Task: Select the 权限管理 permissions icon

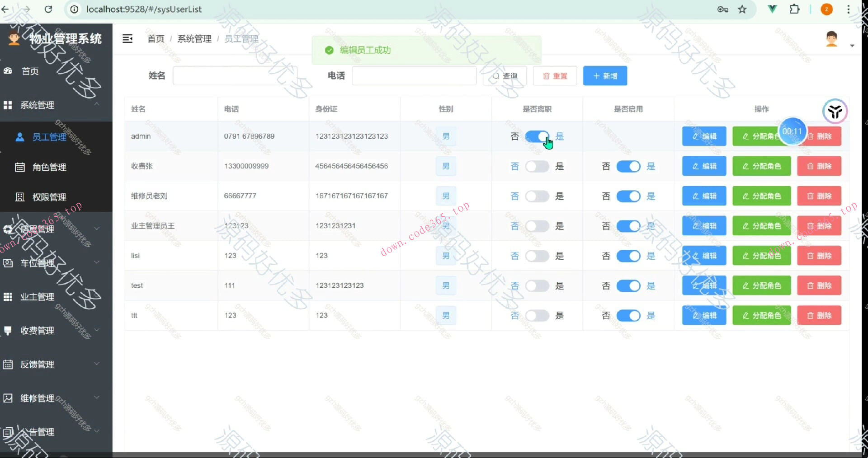Action: (x=20, y=197)
